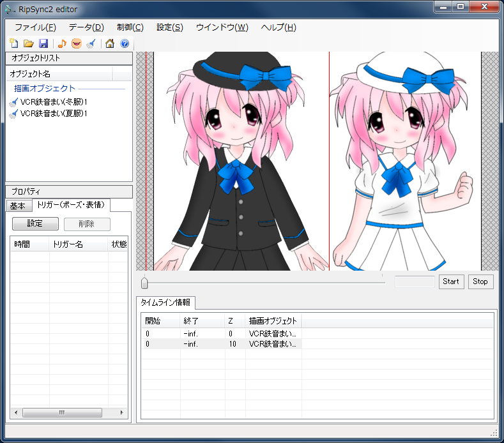Click the 時間 column header
Image resolution: width=504 pixels, height=443 pixels.
coord(29,244)
